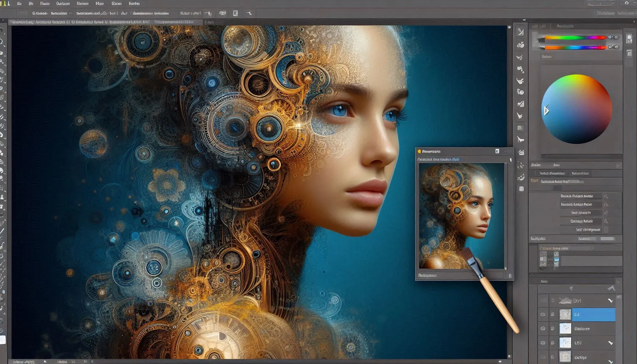
Task: Expand the chevron on the second layer under the selected one
Action: point(610,343)
